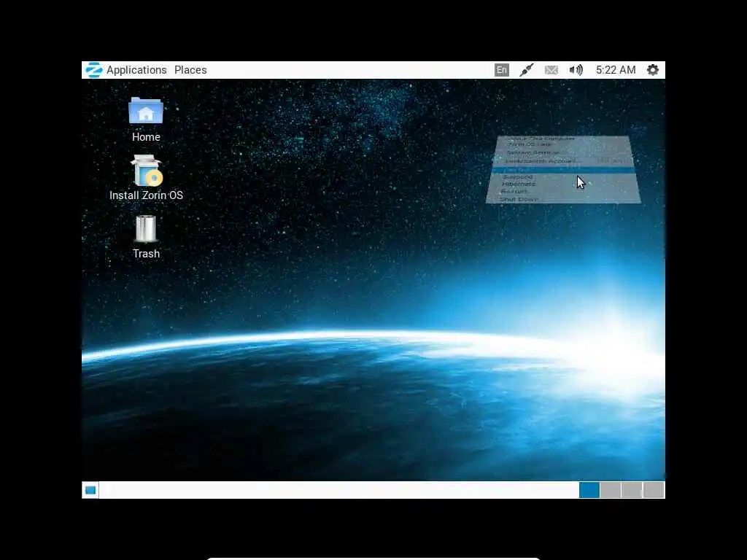747x560 pixels.
Task: Switch to the last workspace in switcher
Action: (x=654, y=490)
